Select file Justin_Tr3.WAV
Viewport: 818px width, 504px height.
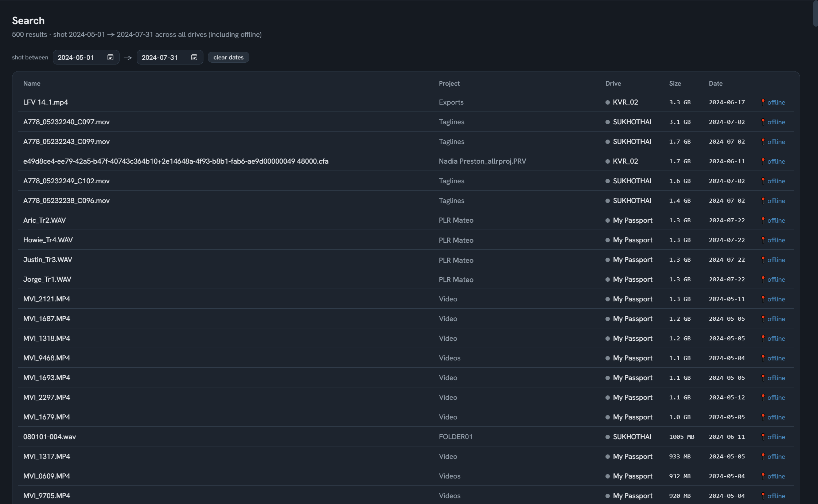coord(48,259)
